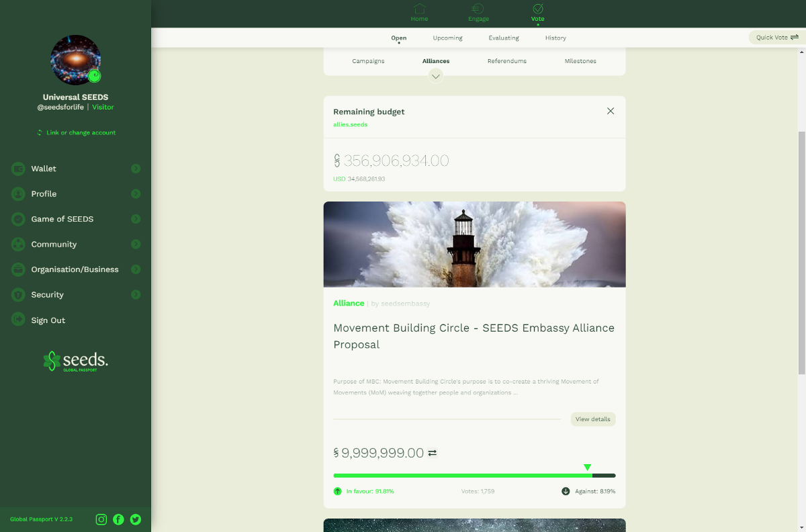Click the Global Passport V 2.2.3 text
Image resolution: width=806 pixels, height=532 pixels.
pyautogui.click(x=41, y=519)
